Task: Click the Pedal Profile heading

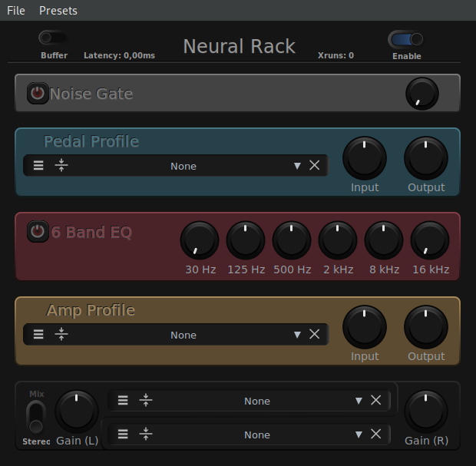Action: 91,141
